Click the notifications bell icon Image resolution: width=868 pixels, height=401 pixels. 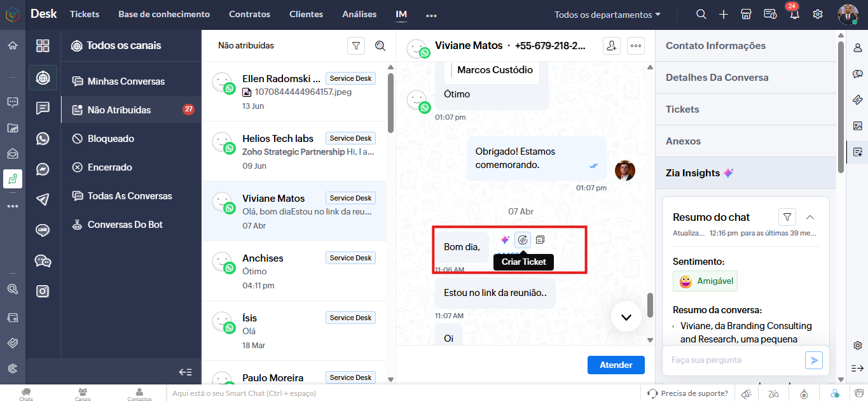[x=794, y=15]
